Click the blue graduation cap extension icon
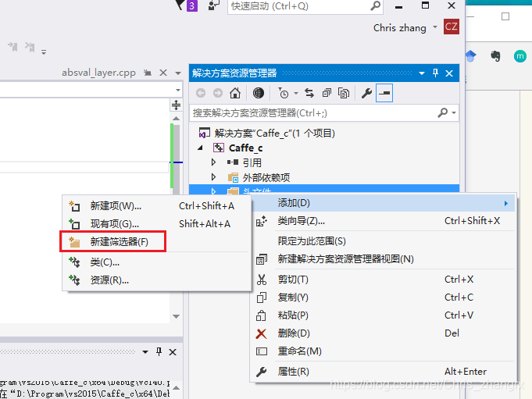 click(x=470, y=56)
